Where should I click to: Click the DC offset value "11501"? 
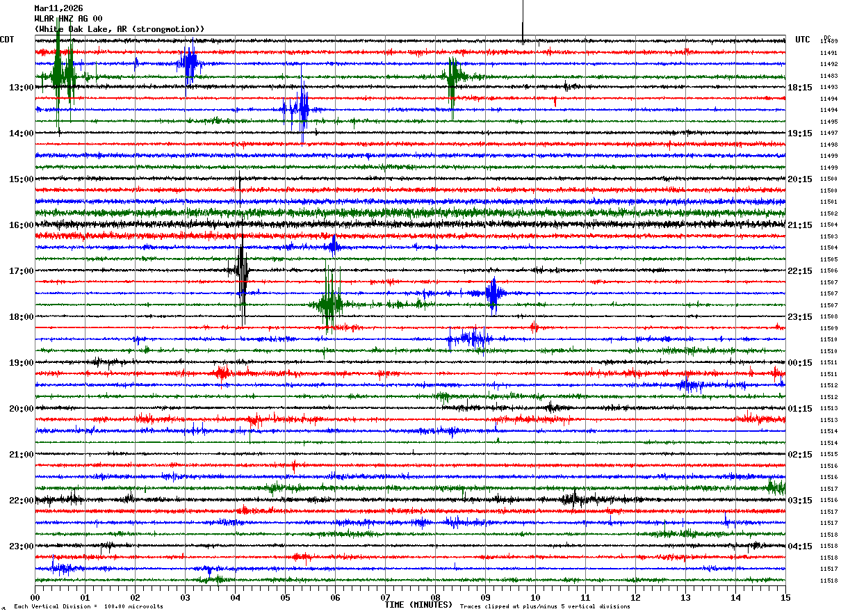828,202
